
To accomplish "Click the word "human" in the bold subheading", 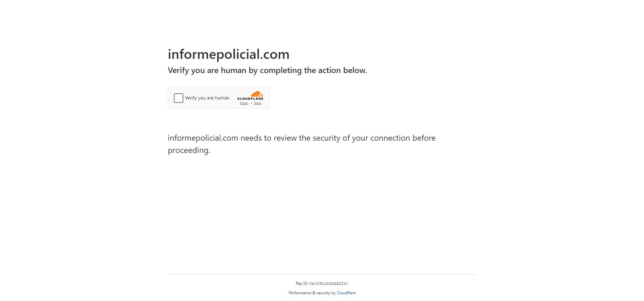I will 233,70.
